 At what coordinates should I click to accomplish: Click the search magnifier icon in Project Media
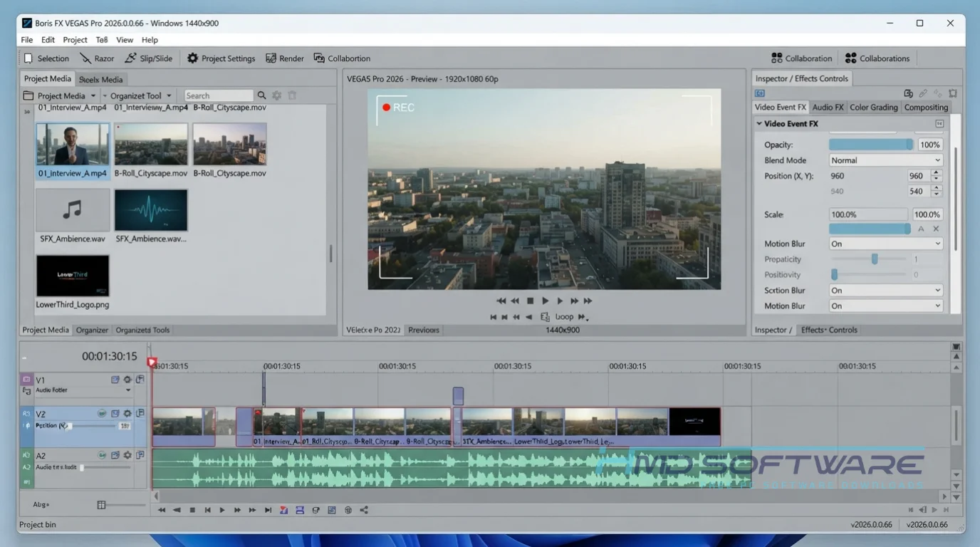[x=262, y=95]
